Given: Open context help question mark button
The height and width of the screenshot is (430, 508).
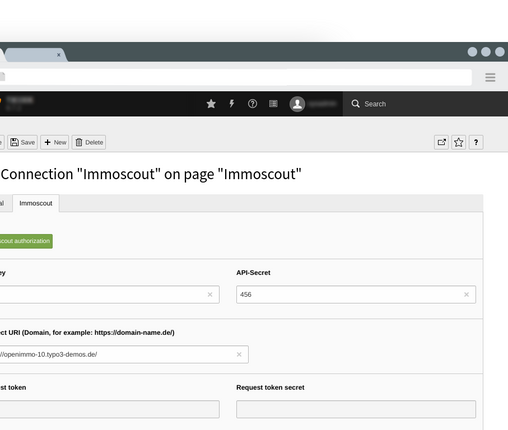Looking at the screenshot, I should (476, 142).
